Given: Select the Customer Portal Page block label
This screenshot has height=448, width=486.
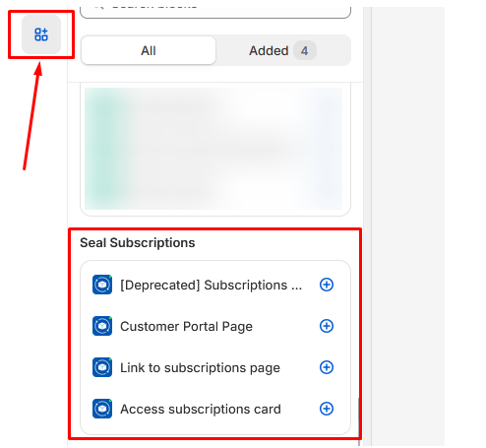Looking at the screenshot, I should coord(186,326).
